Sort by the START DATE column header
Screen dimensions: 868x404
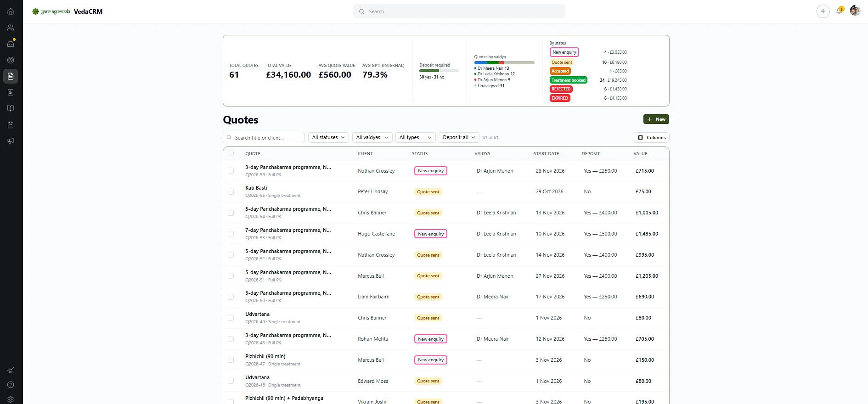coord(546,154)
